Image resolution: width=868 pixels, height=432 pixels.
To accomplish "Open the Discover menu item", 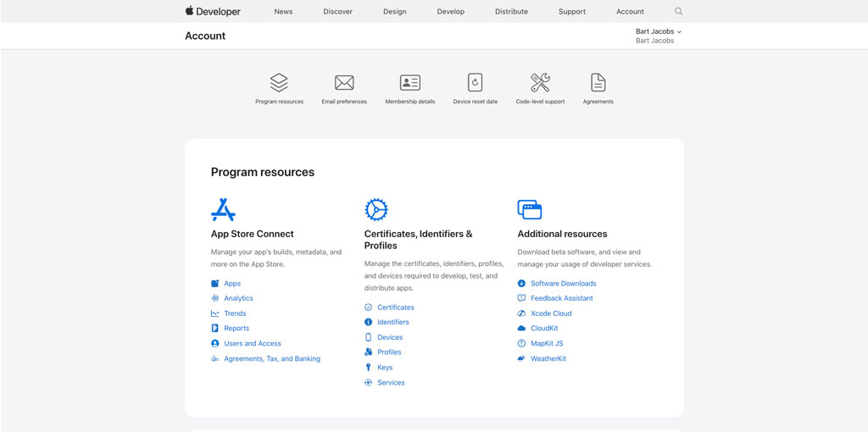I will pyautogui.click(x=337, y=12).
